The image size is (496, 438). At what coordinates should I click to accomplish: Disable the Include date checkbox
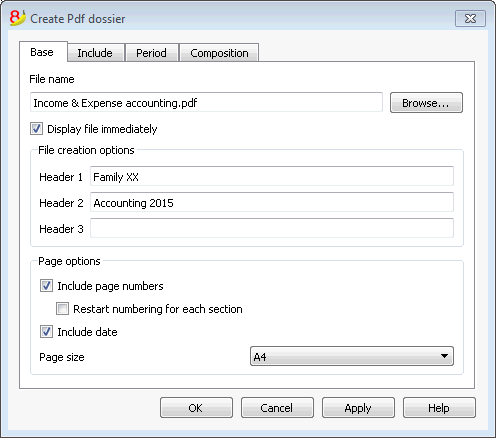(46, 332)
